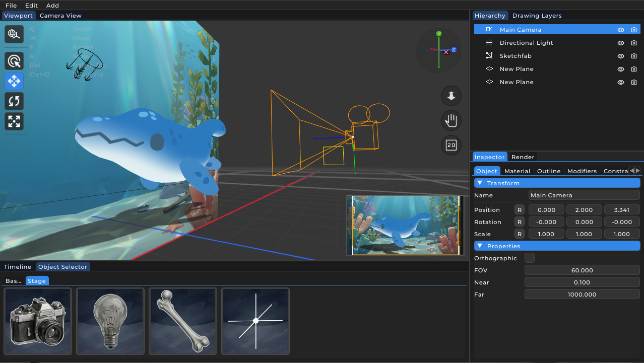
Task: Open the Add menu
Action: tap(52, 5)
